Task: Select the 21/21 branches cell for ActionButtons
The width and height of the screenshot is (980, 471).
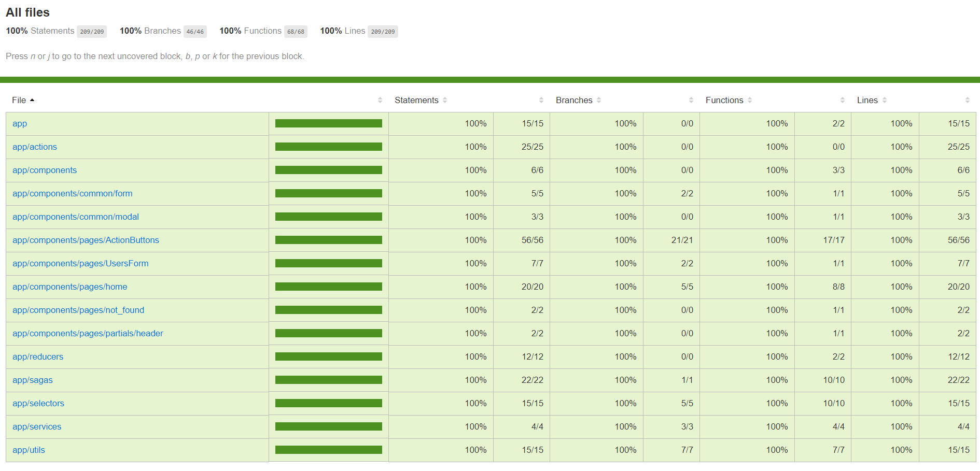Action: 671,240
